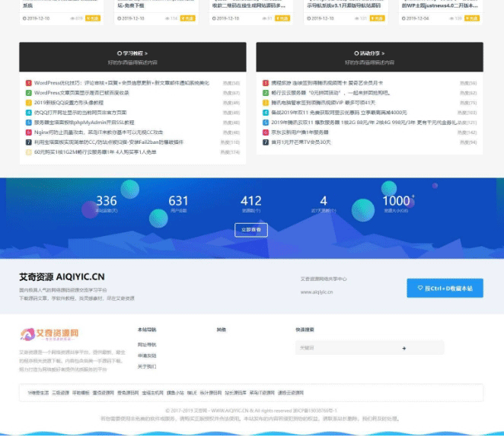Open the justnews4.0二开版本 card title

[x=440, y=5]
